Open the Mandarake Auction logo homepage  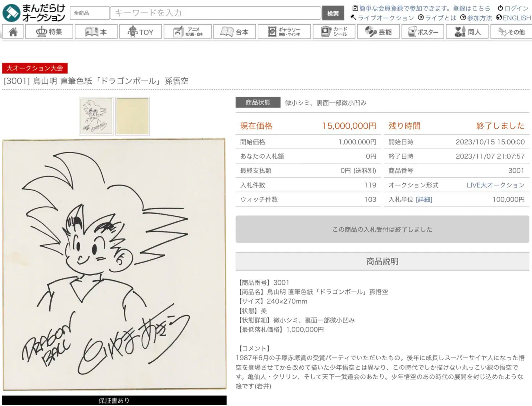(x=34, y=12)
